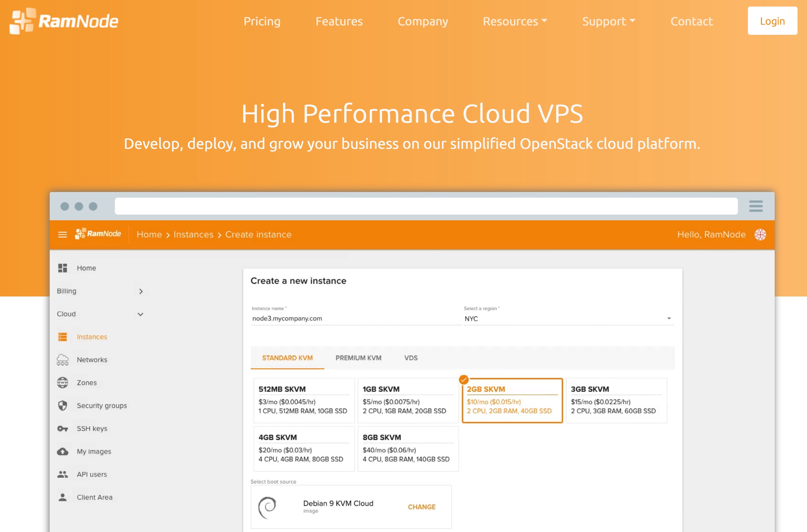Click the Security groups sidebar icon
The height and width of the screenshot is (532, 807).
(x=64, y=405)
